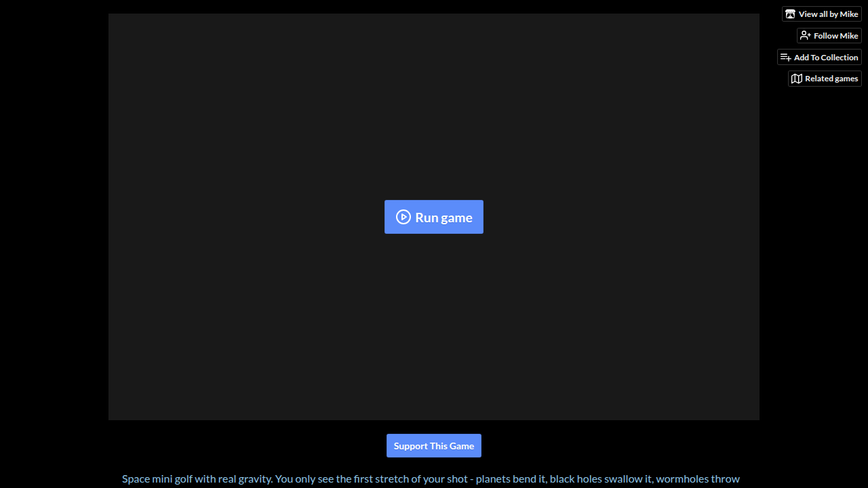Click the description text starting 'Space mini golf'

pyautogui.click(x=431, y=479)
